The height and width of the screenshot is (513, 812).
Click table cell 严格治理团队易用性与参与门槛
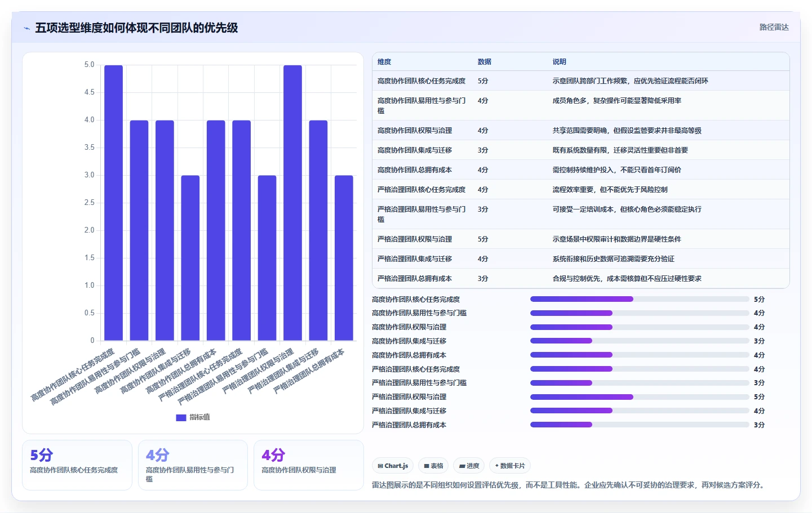coord(421,214)
